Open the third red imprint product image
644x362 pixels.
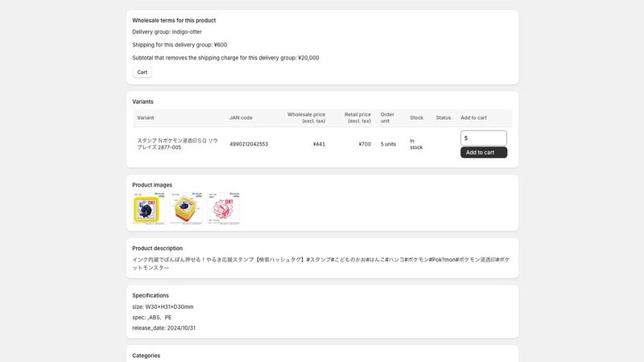[x=224, y=208]
